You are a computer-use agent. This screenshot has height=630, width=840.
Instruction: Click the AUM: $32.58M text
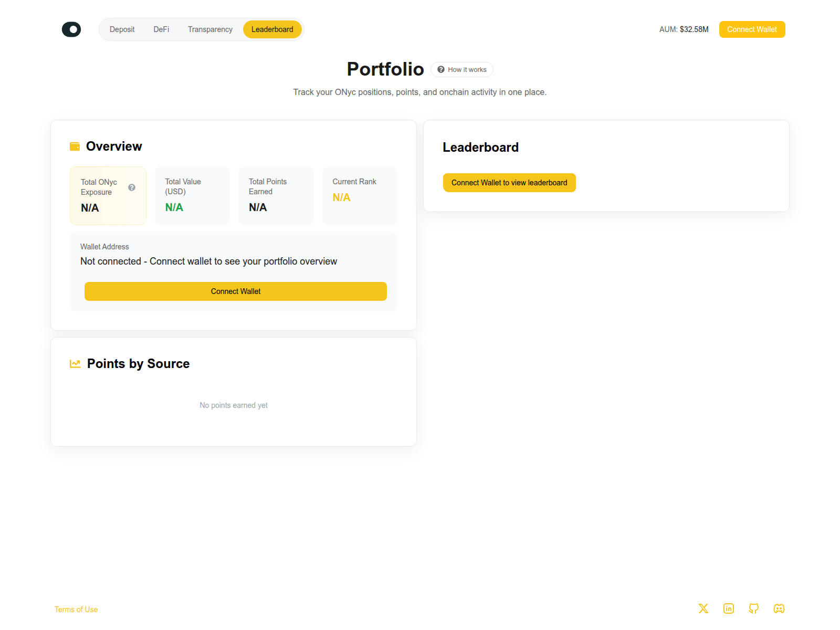click(x=684, y=29)
